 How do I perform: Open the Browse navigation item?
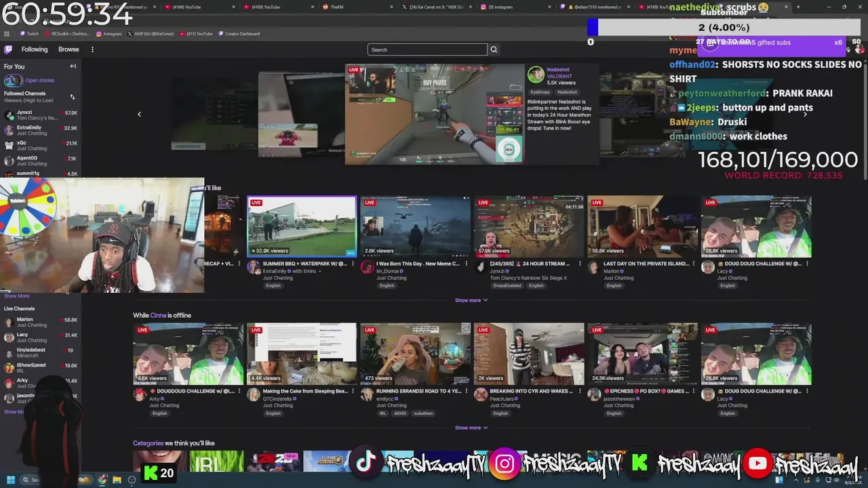pos(68,49)
